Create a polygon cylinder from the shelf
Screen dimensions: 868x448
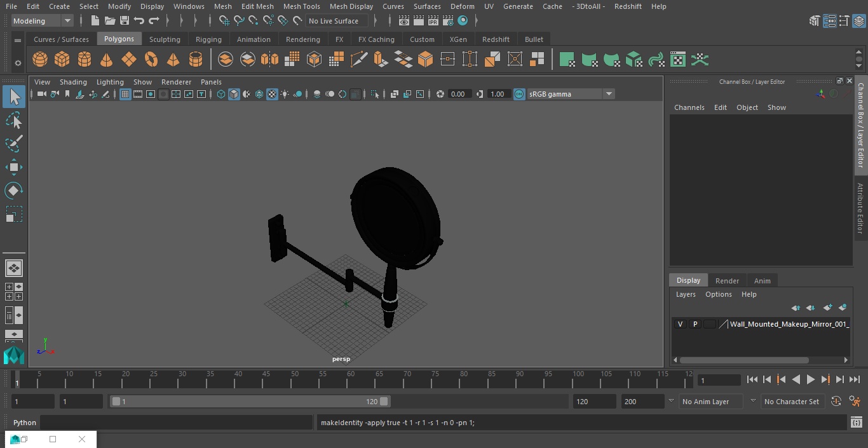[x=85, y=60]
